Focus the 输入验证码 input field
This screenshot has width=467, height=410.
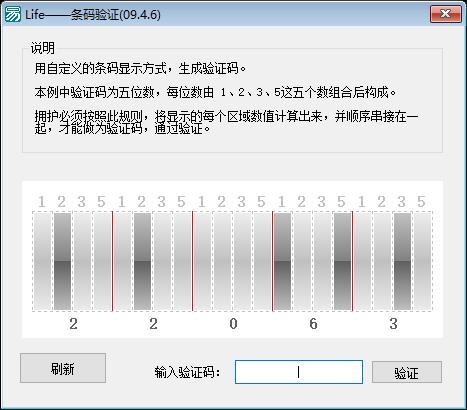click(299, 372)
